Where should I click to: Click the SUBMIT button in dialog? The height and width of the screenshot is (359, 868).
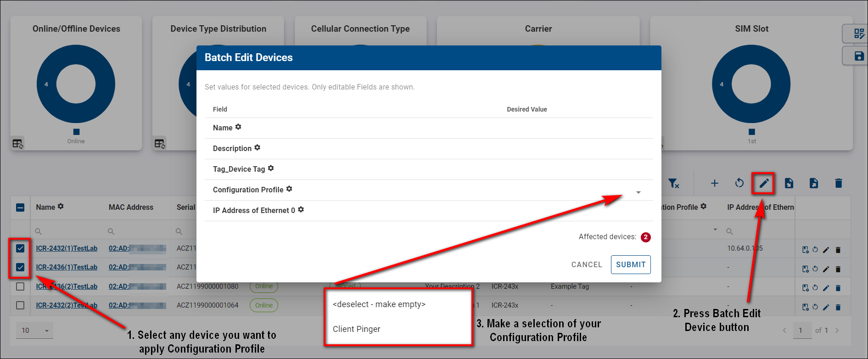[631, 264]
